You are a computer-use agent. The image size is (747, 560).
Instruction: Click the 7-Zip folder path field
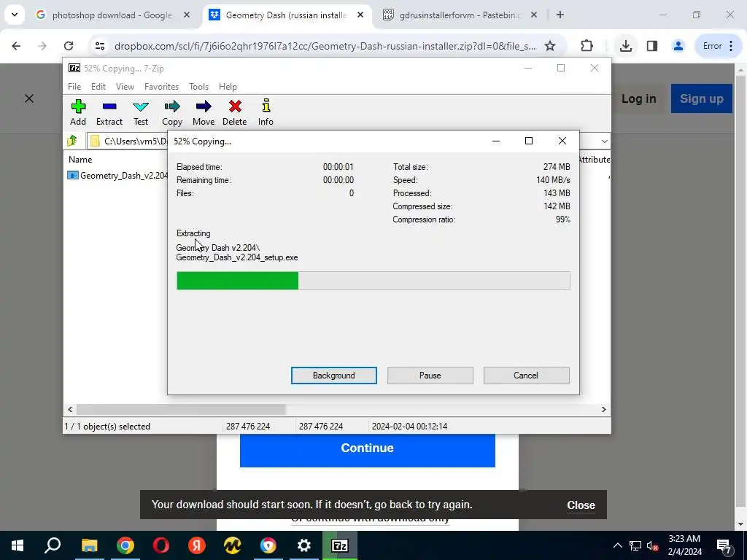click(x=128, y=141)
